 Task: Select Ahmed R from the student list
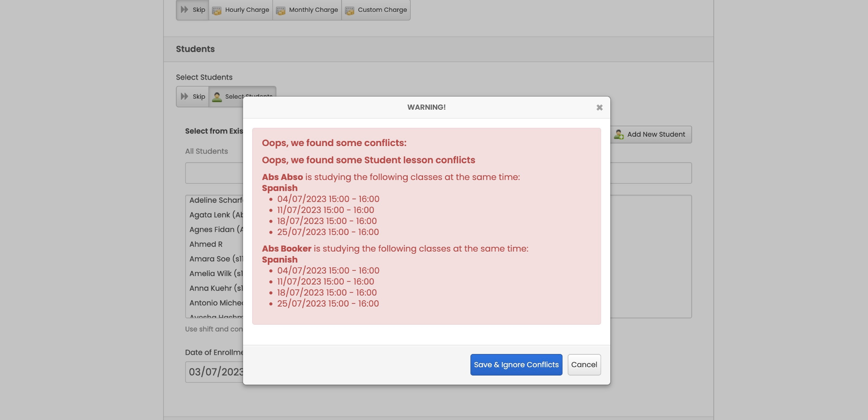coord(206,244)
